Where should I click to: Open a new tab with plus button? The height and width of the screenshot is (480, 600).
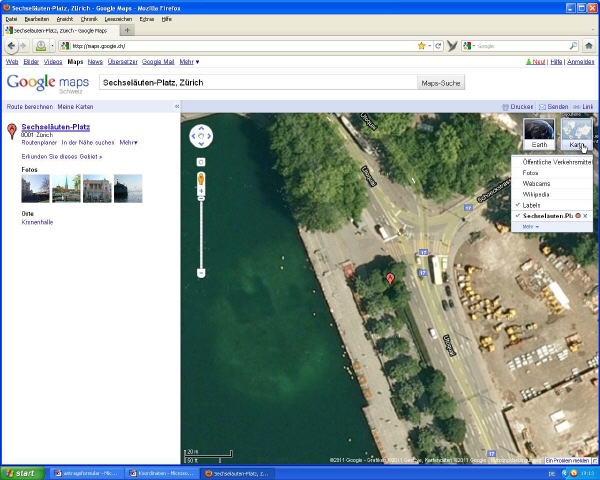tap(127, 30)
